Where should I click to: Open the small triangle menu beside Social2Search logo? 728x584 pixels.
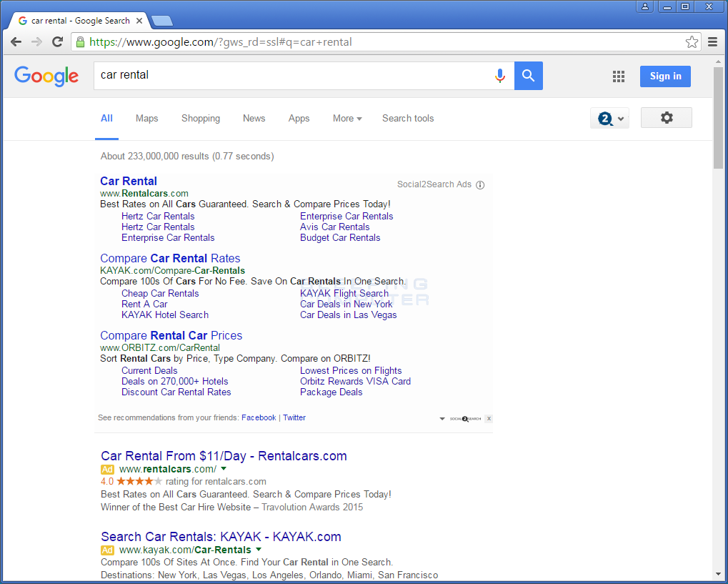442,419
